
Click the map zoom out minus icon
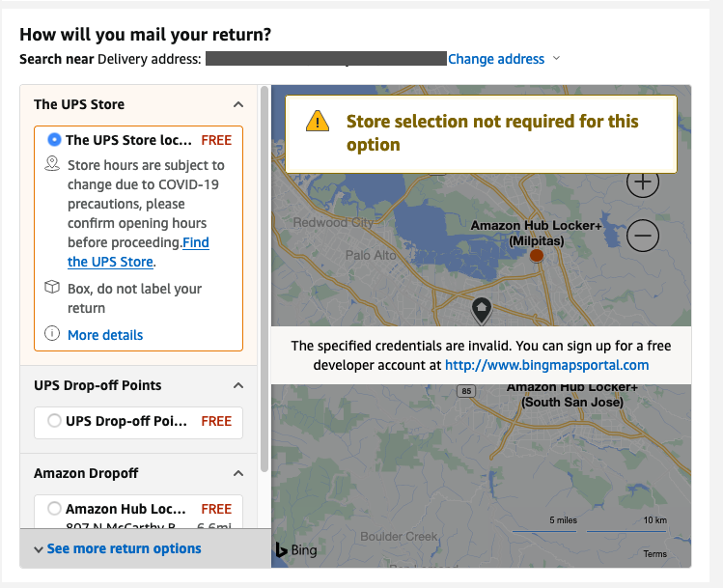[x=643, y=235]
